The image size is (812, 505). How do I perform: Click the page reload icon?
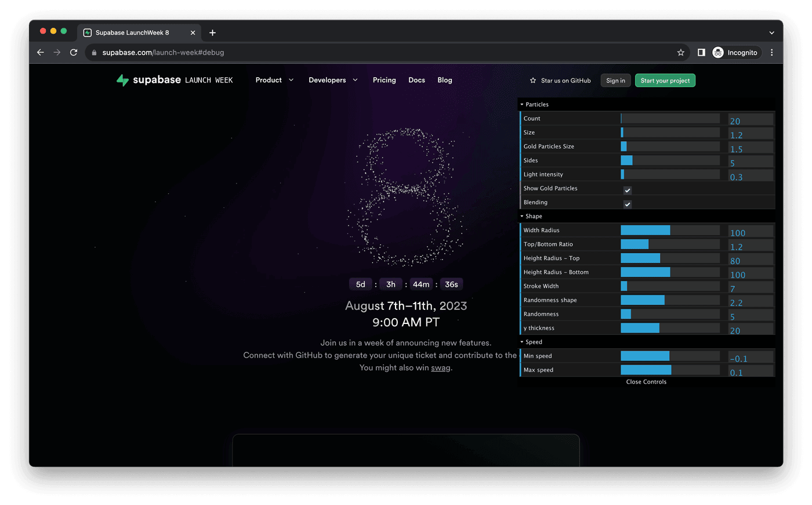click(73, 52)
